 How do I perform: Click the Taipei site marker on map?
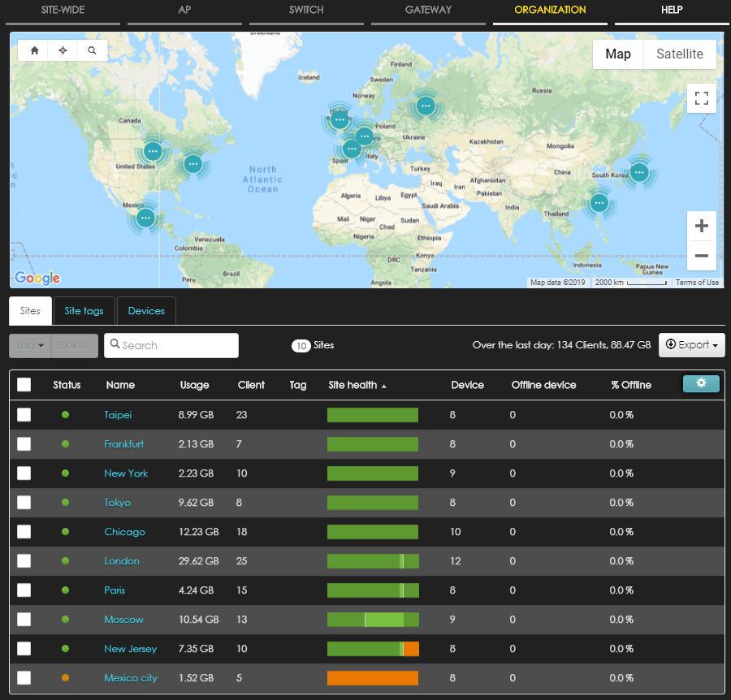[599, 203]
